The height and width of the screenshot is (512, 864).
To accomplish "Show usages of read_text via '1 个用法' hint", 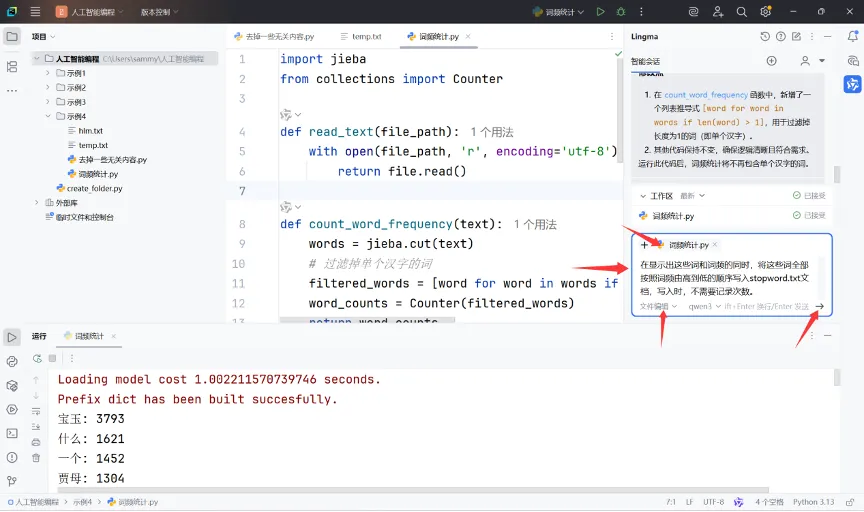I will [492, 132].
